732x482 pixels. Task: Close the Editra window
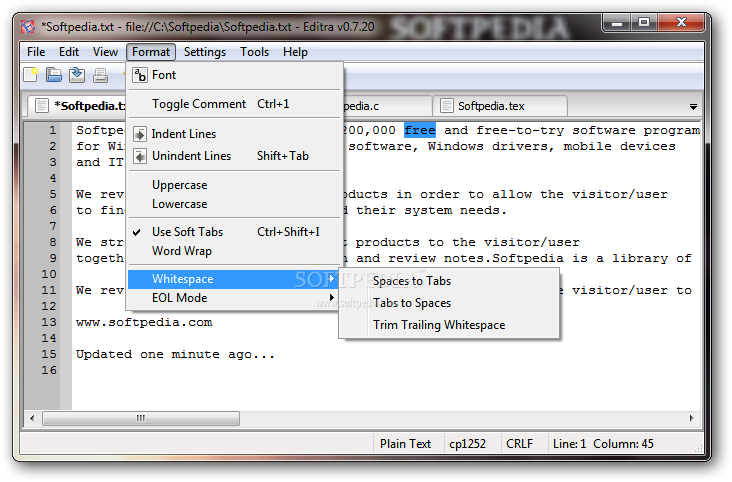pos(681,22)
